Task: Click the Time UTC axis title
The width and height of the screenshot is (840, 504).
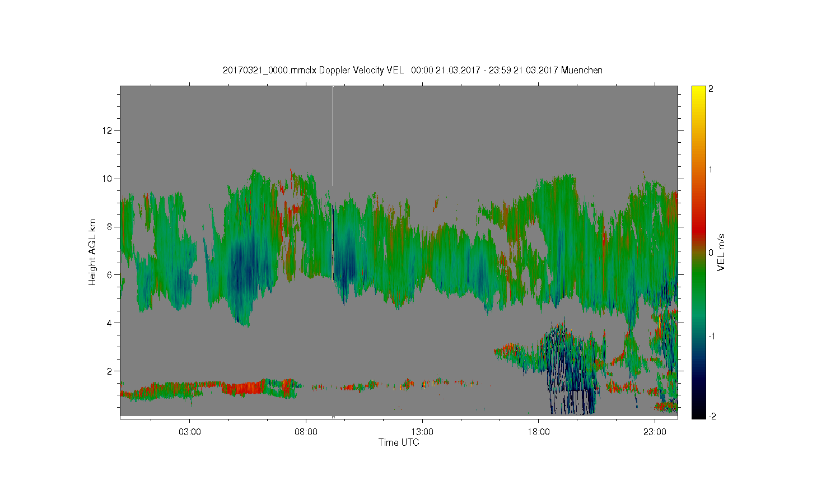Action: click(x=399, y=442)
